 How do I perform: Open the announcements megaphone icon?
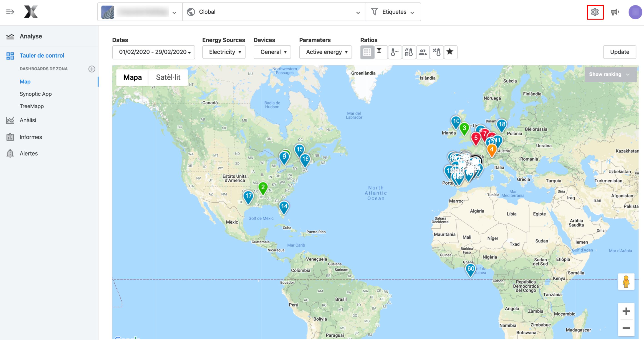(x=615, y=12)
